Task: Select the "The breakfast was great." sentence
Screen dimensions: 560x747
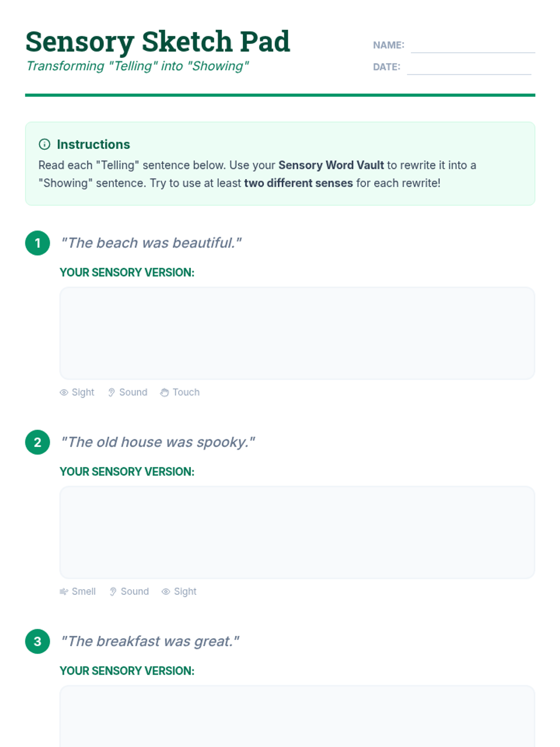Action: (150, 641)
